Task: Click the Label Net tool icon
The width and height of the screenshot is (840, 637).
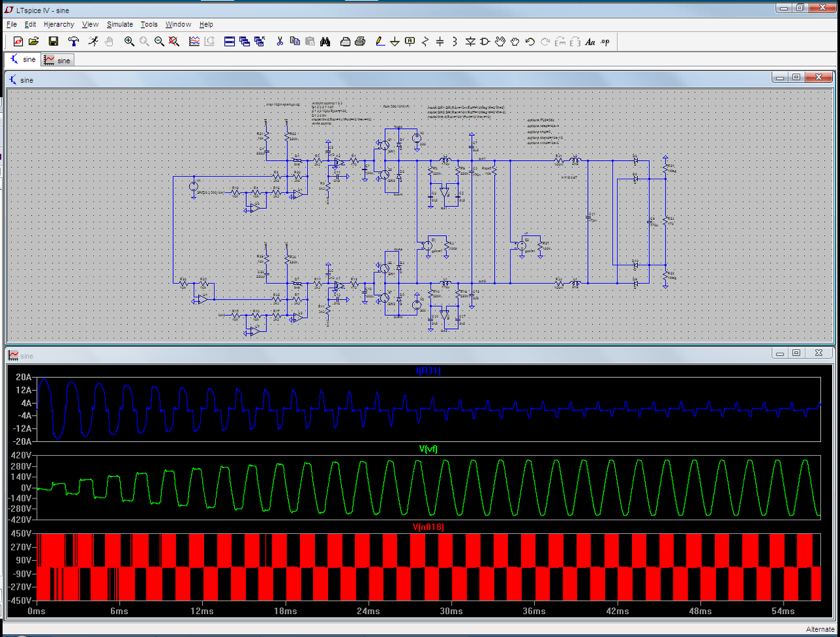Action: 409,41
